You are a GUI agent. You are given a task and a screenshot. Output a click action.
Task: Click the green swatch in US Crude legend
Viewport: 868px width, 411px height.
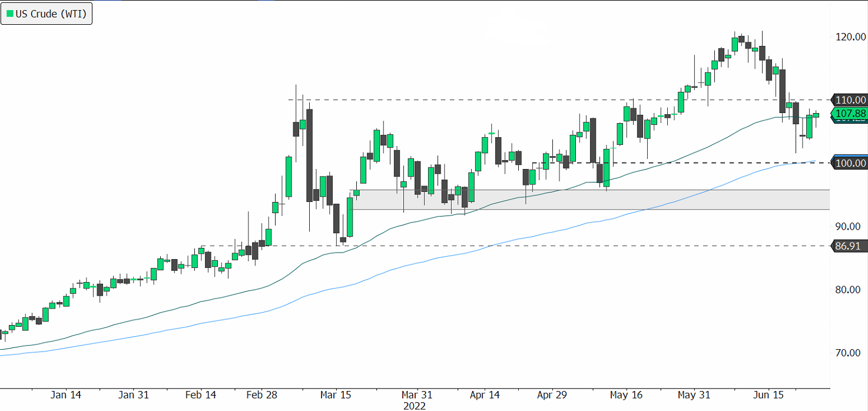click(9, 14)
